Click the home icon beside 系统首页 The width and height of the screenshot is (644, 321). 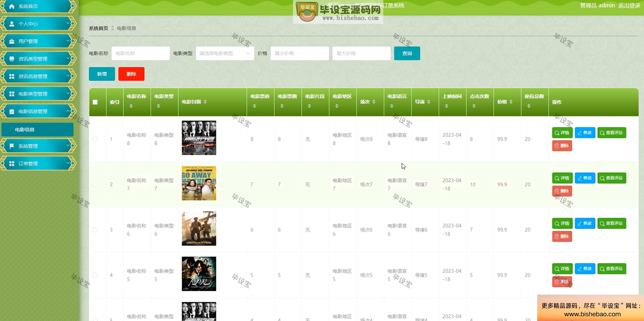pos(11,6)
